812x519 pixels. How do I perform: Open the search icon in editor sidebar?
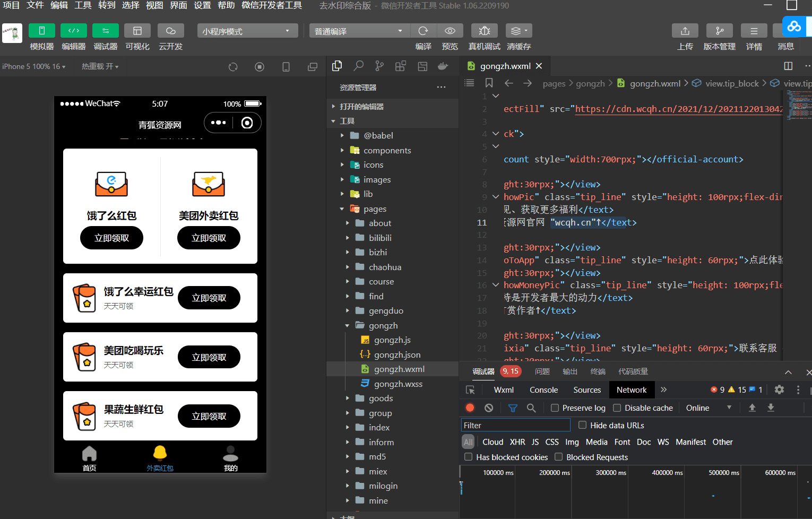click(359, 66)
